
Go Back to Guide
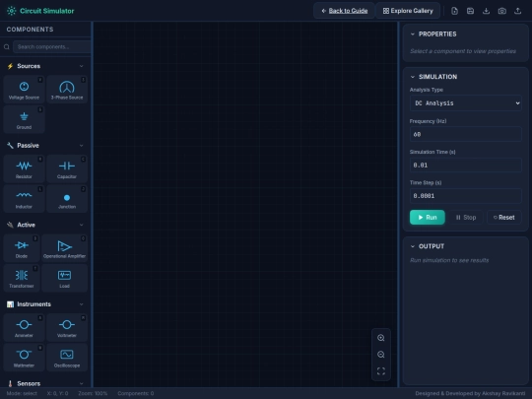pos(344,11)
